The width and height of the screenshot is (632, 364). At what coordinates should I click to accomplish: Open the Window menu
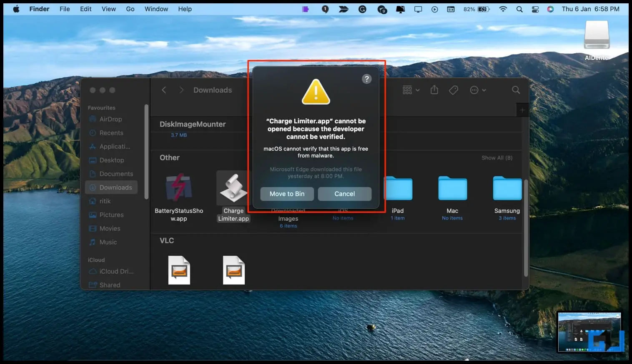pyautogui.click(x=156, y=9)
